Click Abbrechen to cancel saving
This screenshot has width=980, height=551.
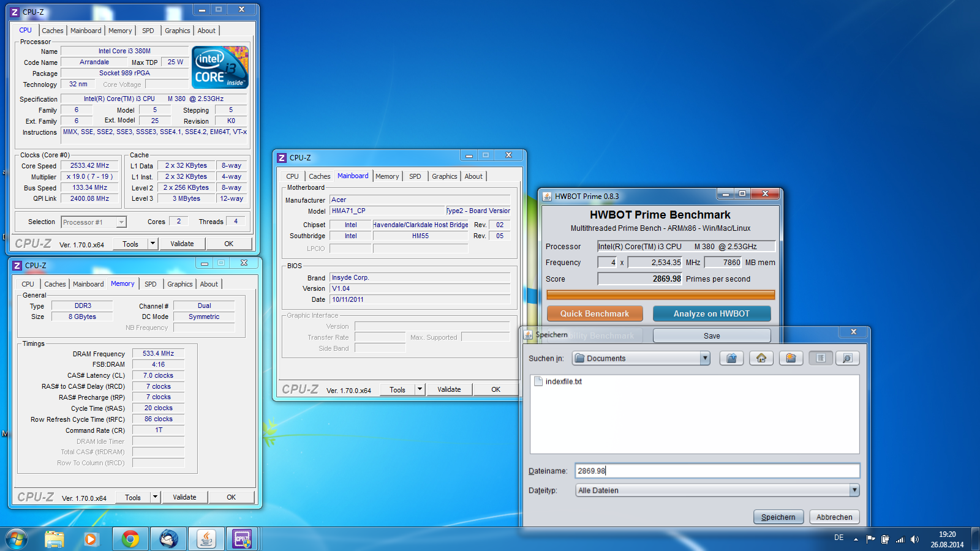pyautogui.click(x=834, y=517)
